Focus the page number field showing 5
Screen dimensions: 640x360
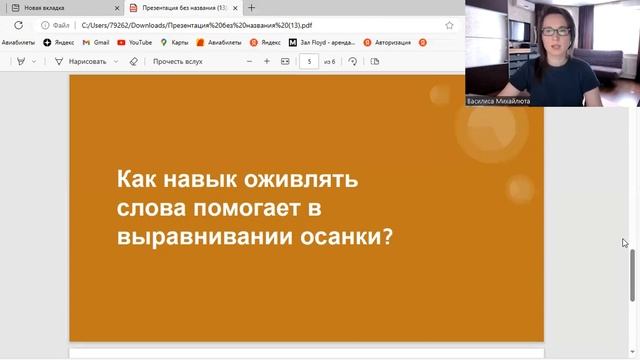[309, 61]
